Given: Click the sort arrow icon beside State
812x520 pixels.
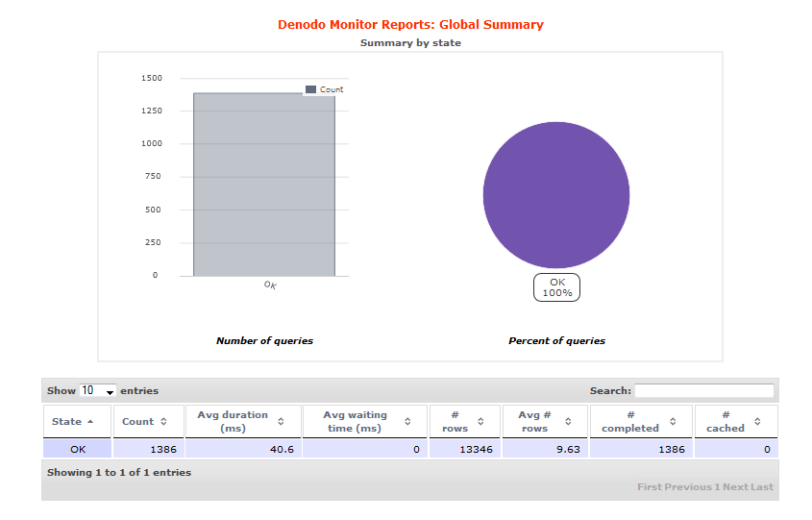Looking at the screenshot, I should tap(90, 422).
